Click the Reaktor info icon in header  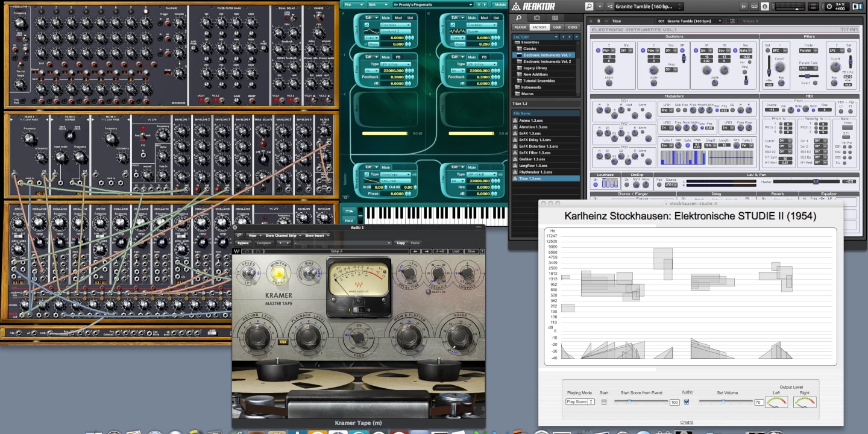pyautogui.click(x=764, y=6)
